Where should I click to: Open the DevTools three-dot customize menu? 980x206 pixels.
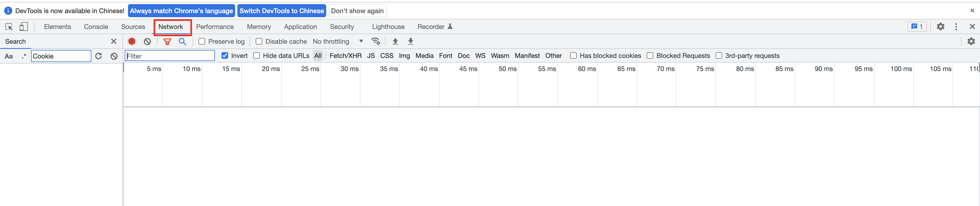pos(956,27)
